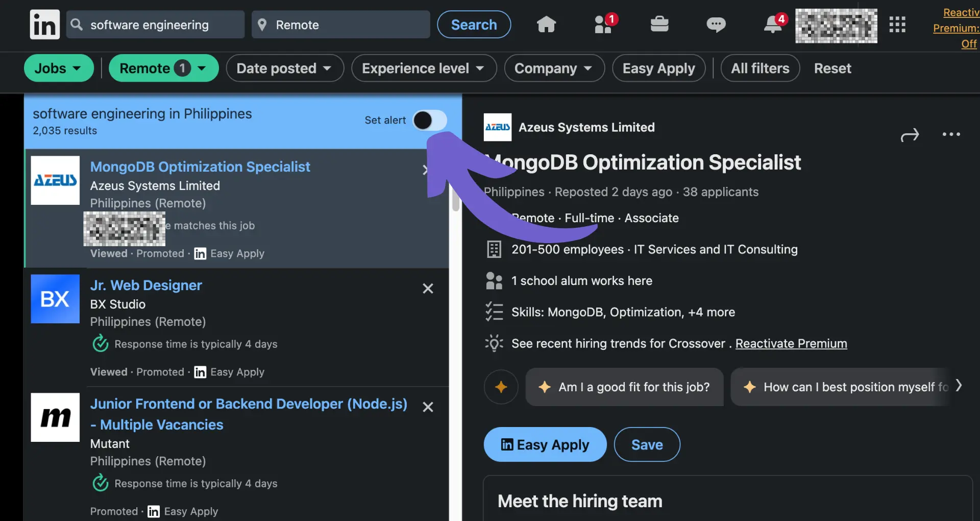This screenshot has width=980, height=521.
Task: Click '1 school alum works here'
Action: pos(582,281)
